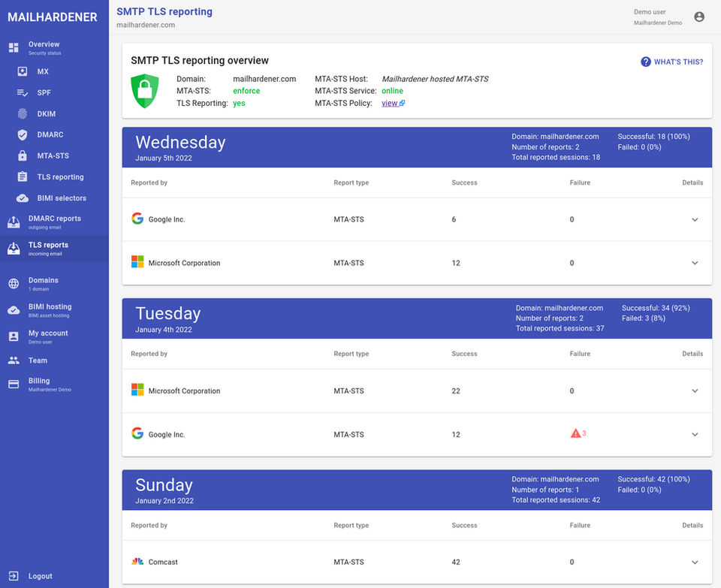Select BIMI selectors in the sidebar
721x588 pixels.
(54, 198)
